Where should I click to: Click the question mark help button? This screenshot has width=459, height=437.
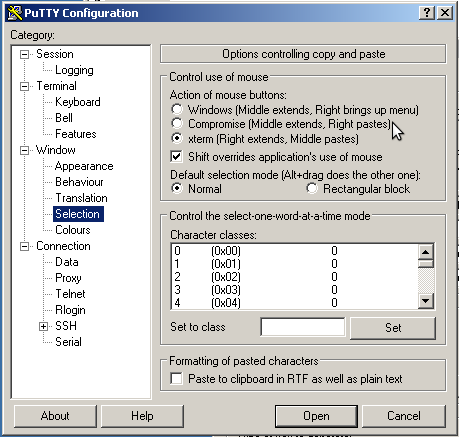tap(427, 13)
